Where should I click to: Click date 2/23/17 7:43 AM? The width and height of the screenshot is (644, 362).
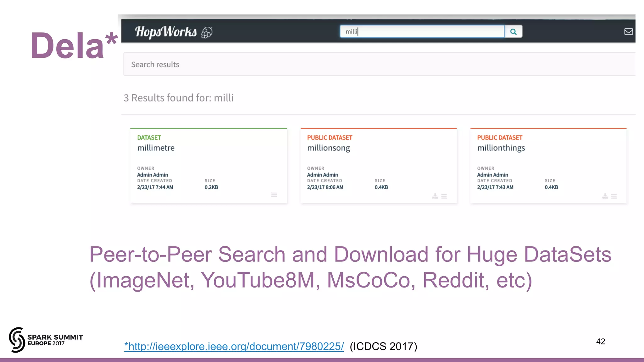(x=495, y=187)
